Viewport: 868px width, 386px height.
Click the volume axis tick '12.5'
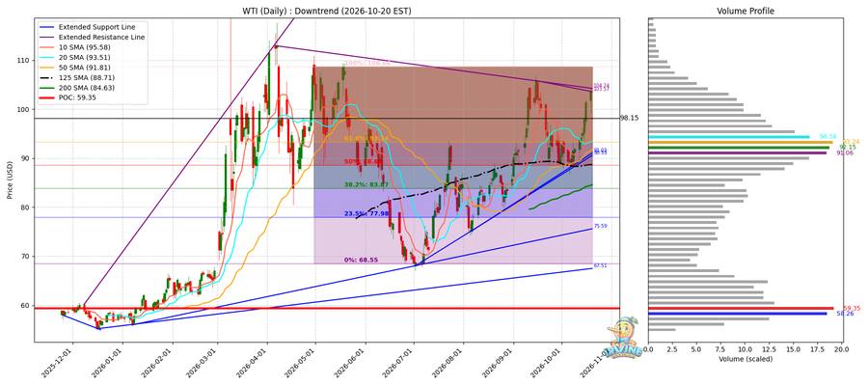point(770,349)
